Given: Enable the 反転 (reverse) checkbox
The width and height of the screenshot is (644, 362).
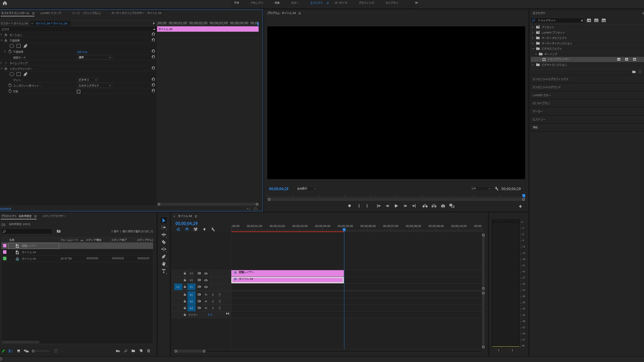Looking at the screenshot, I should 78,92.
